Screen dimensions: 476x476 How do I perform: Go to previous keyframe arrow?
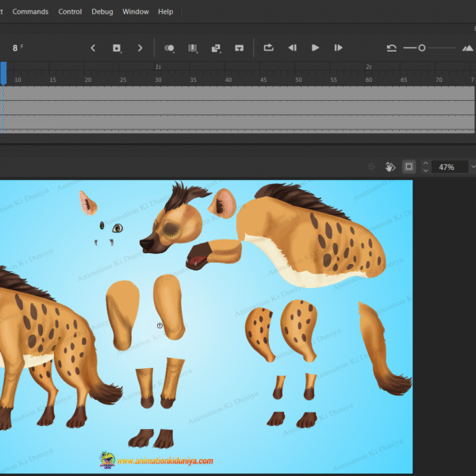pyautogui.click(x=93, y=48)
